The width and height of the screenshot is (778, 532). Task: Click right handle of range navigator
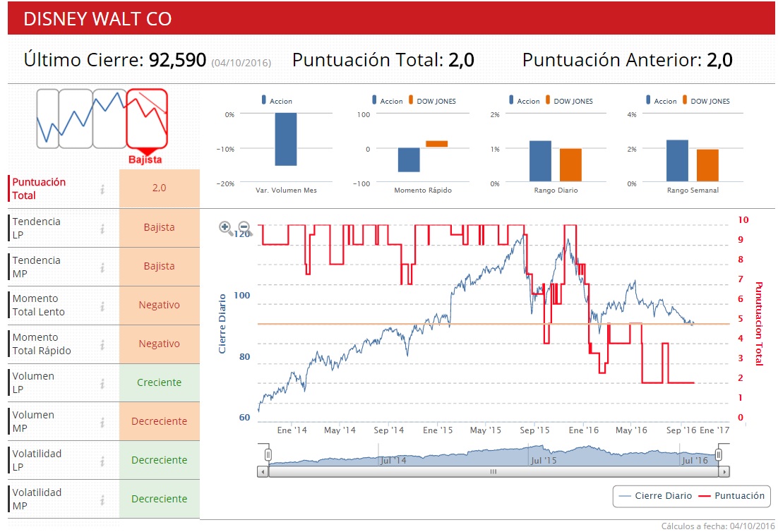(x=719, y=454)
